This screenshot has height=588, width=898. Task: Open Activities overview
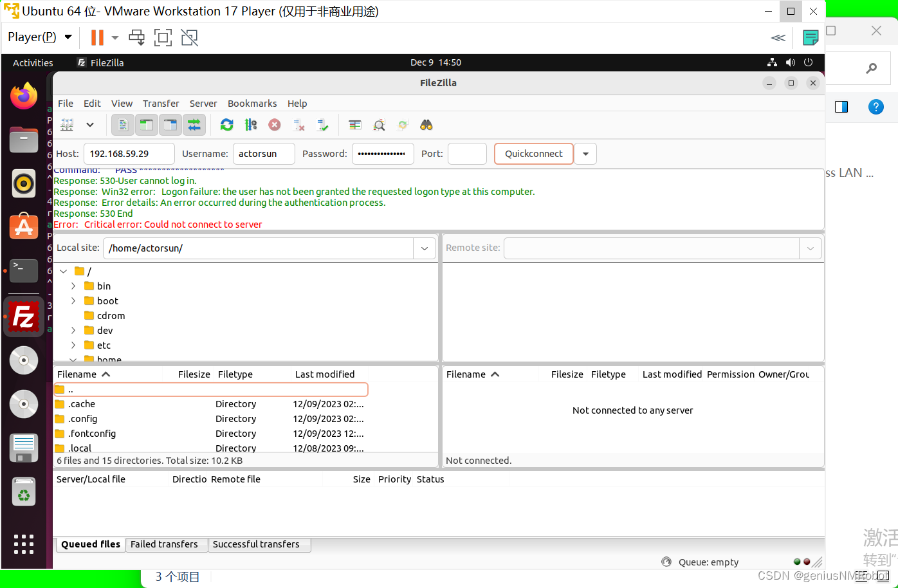33,62
